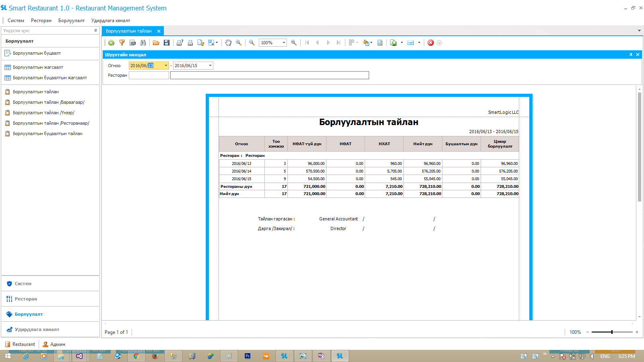Close the Шүүлтийн нөхцөл filter panel
The image size is (644, 362).
(638, 55)
